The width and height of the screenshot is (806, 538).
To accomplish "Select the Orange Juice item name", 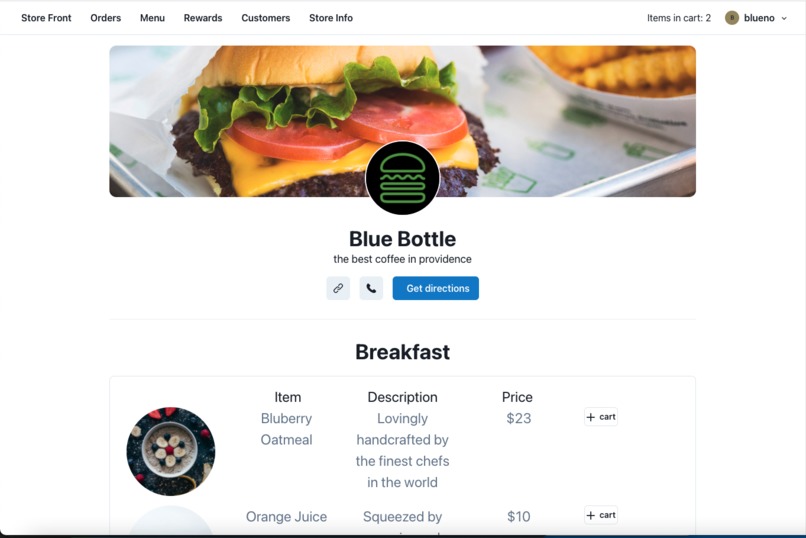I will point(286,516).
